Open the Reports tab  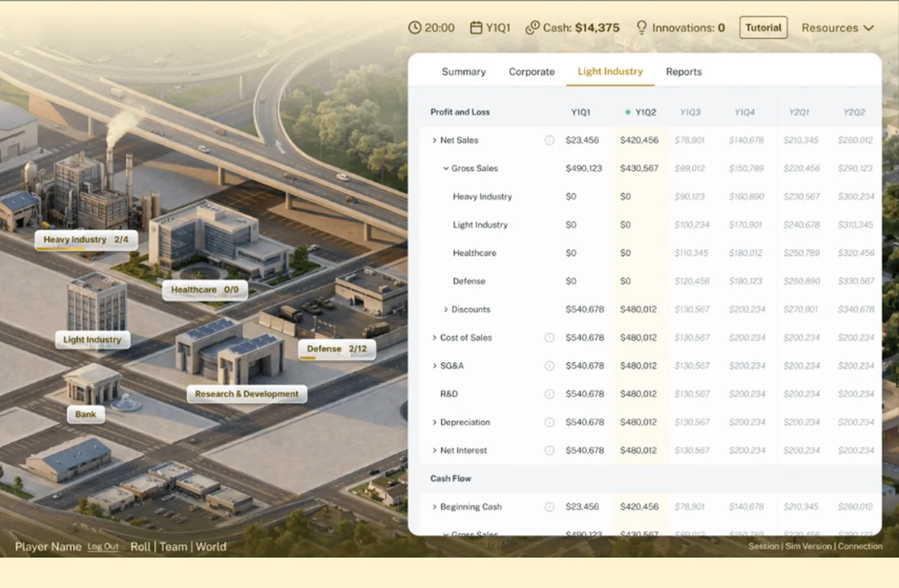(684, 72)
